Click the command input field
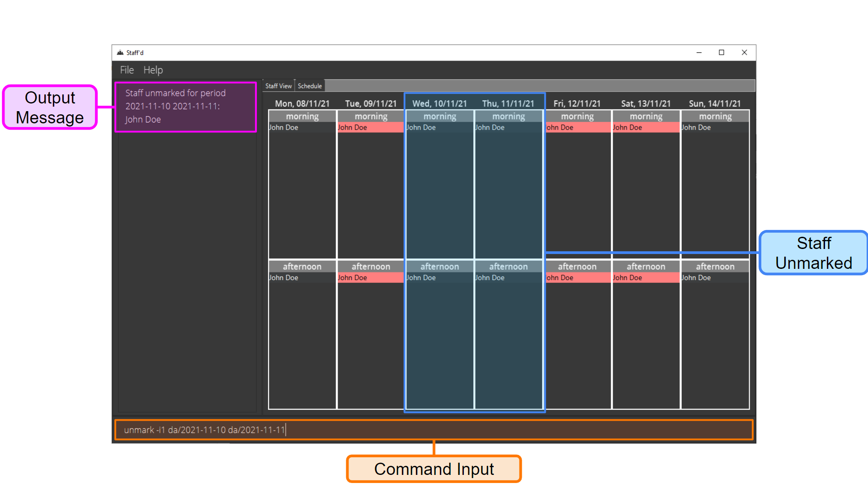Screen dimensions: 868x488 point(434,429)
